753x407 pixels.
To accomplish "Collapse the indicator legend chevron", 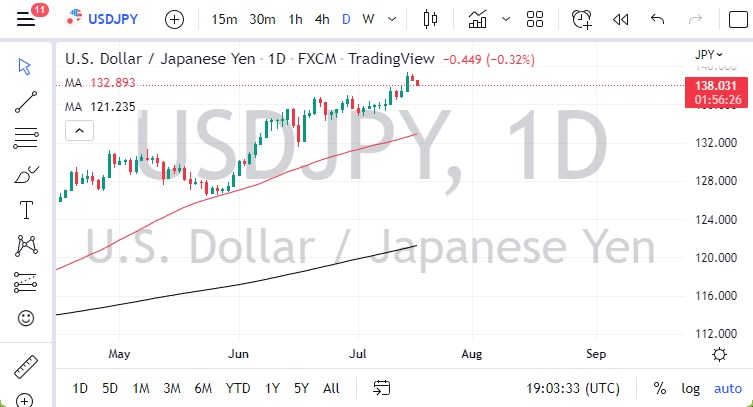I will click(78, 130).
